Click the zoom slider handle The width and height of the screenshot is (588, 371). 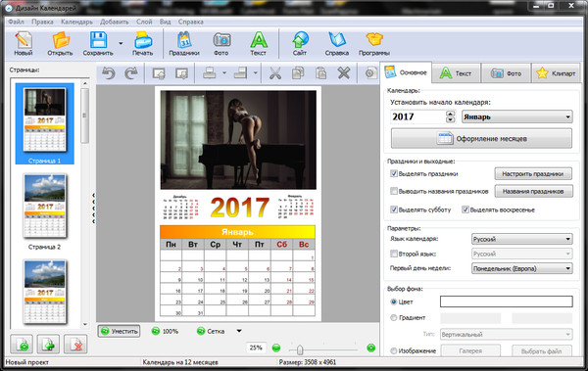tap(300, 349)
